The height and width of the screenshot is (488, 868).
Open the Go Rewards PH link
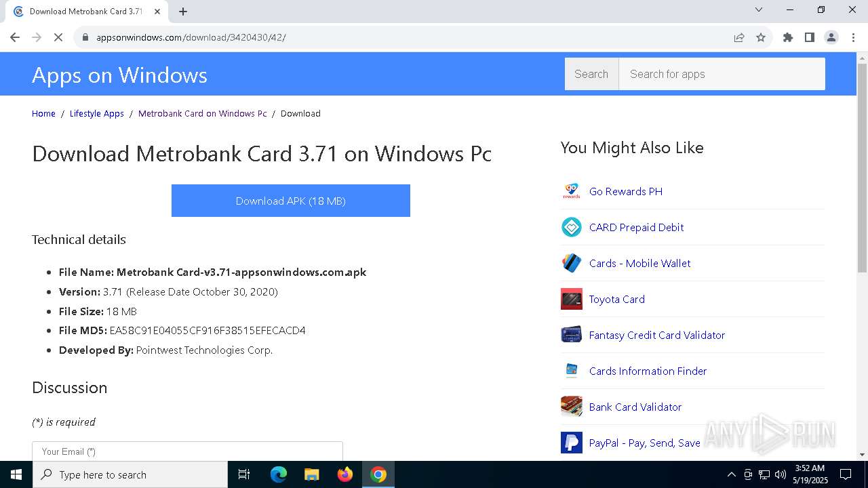coord(626,191)
